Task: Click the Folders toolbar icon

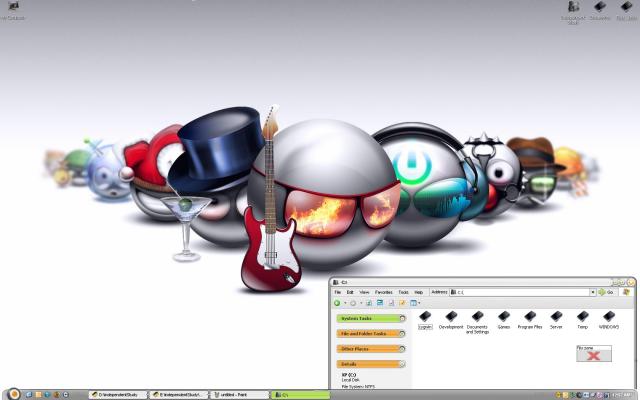Action: [x=391, y=303]
